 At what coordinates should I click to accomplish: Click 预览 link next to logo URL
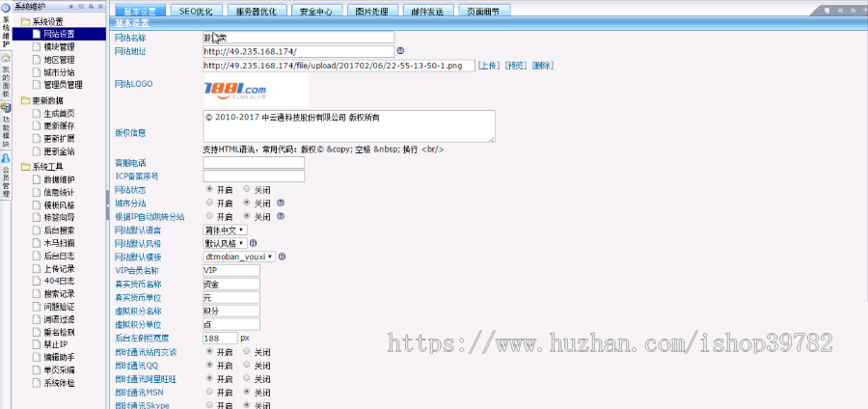[x=517, y=66]
